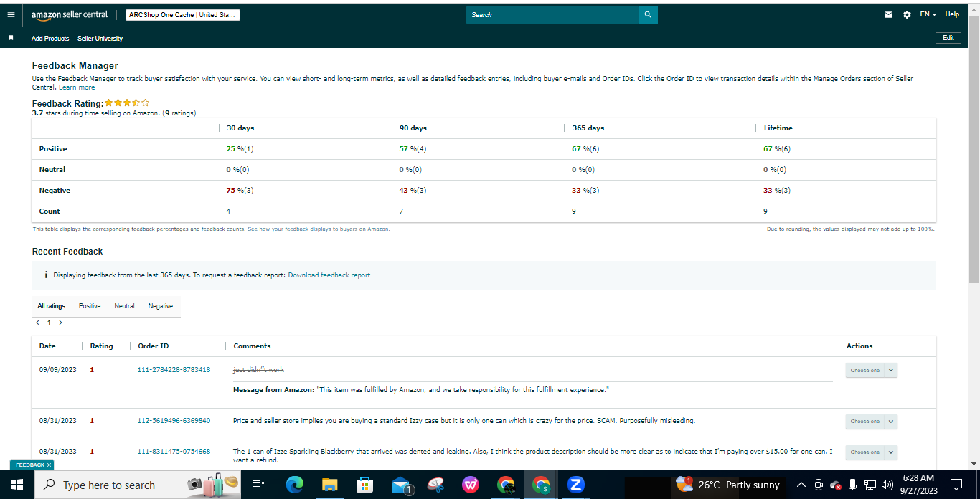The width and height of the screenshot is (980, 499).
Task: Open order ID 111-8311475-0754668
Action: click(174, 452)
